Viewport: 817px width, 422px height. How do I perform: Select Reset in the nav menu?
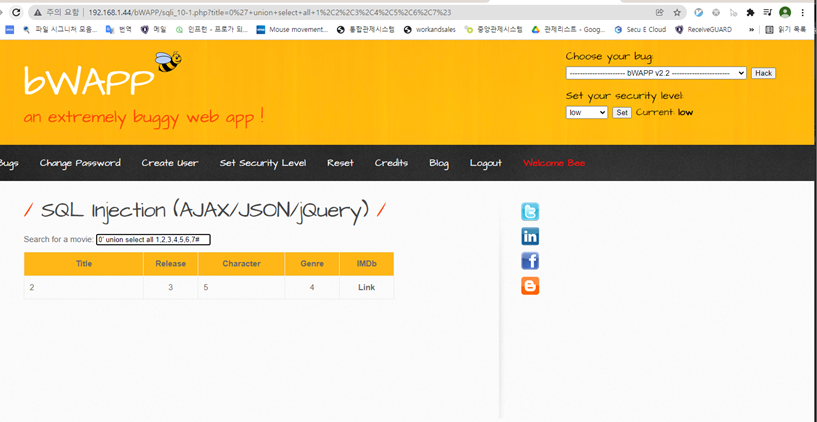pos(340,163)
